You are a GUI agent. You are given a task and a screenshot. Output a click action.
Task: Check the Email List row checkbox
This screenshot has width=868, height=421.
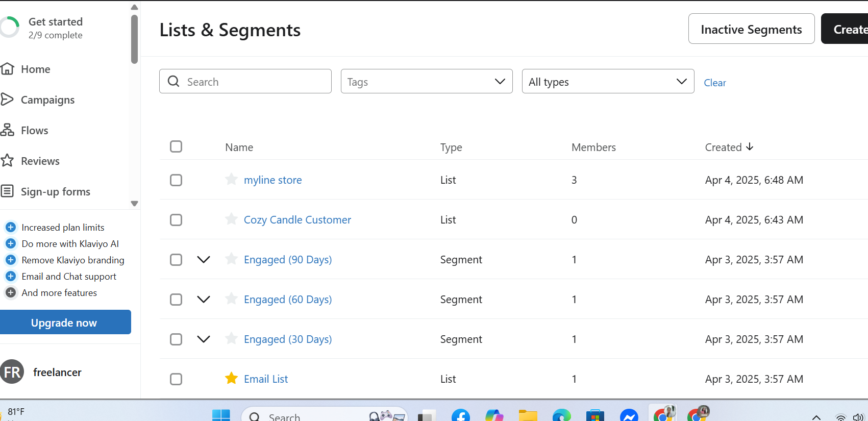point(176,379)
